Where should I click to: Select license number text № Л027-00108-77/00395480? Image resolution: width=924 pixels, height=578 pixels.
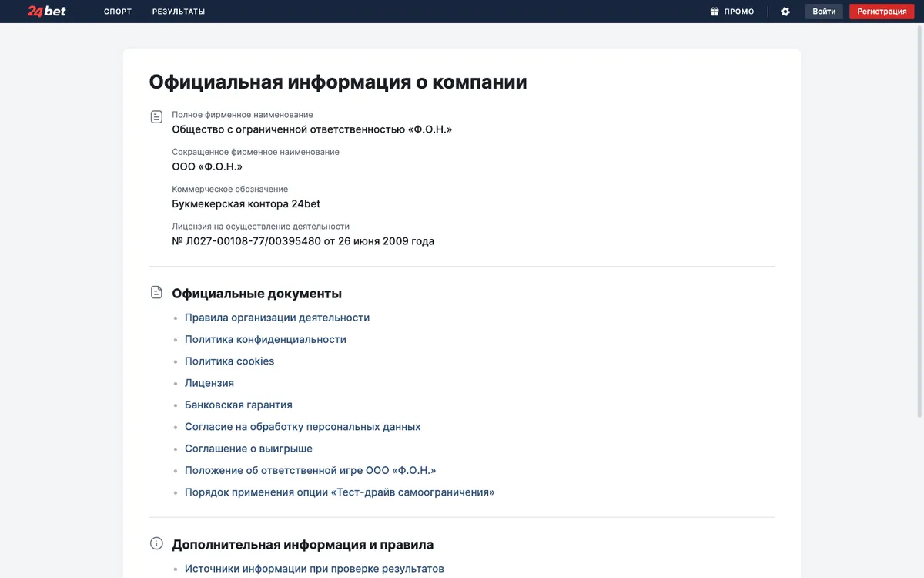[246, 241]
